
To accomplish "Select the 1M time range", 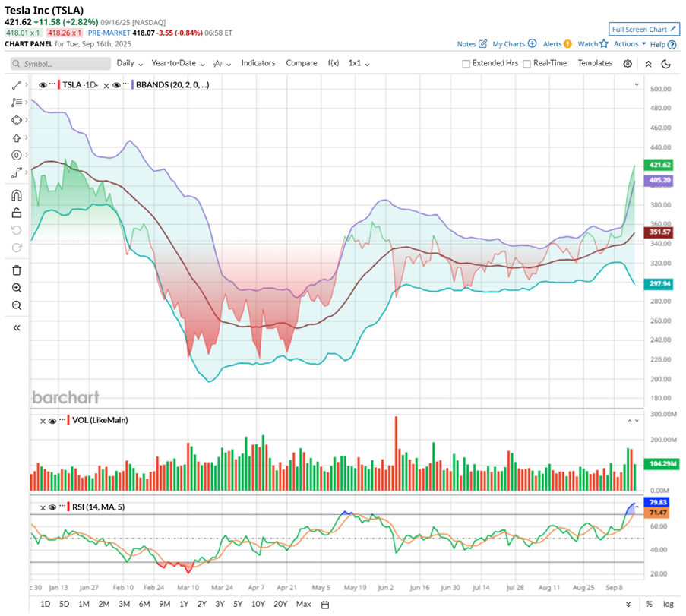I will coord(84,604).
